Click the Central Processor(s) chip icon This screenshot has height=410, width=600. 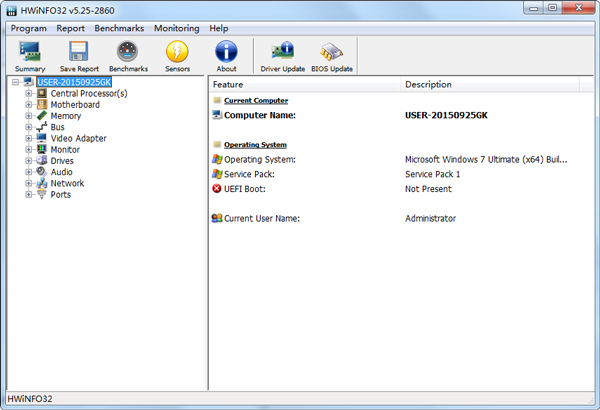click(42, 93)
